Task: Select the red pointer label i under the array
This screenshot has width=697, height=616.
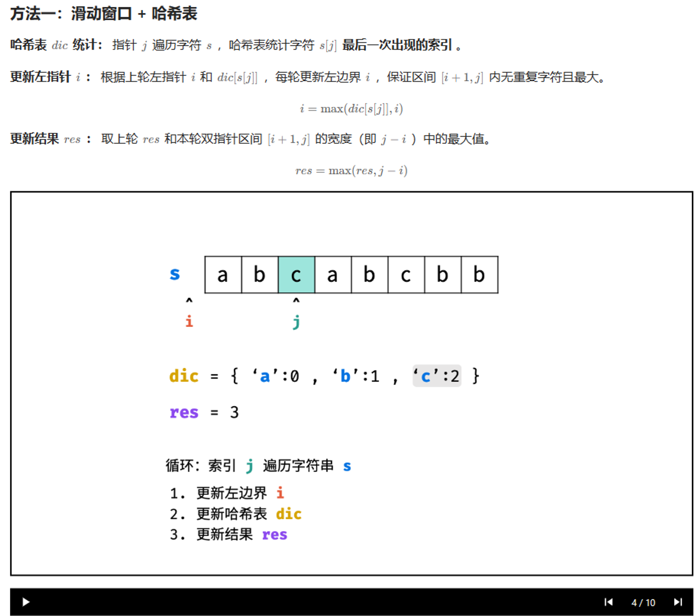Action: [x=189, y=321]
